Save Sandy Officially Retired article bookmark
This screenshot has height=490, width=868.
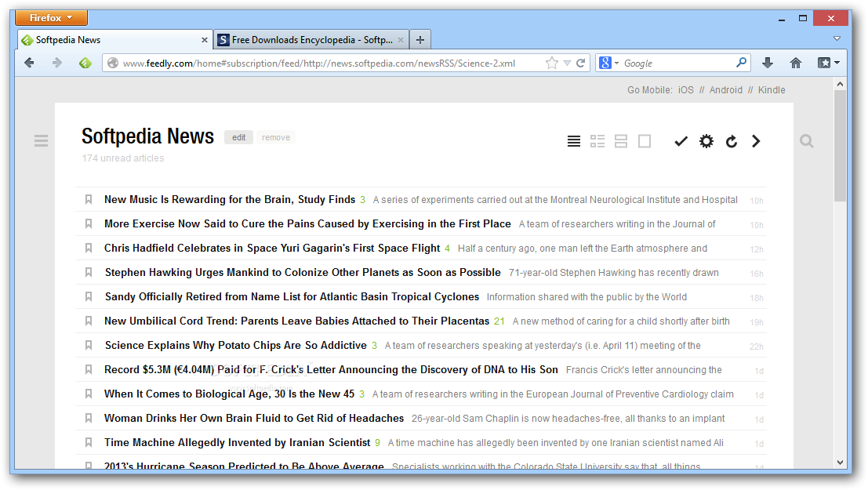(88, 297)
